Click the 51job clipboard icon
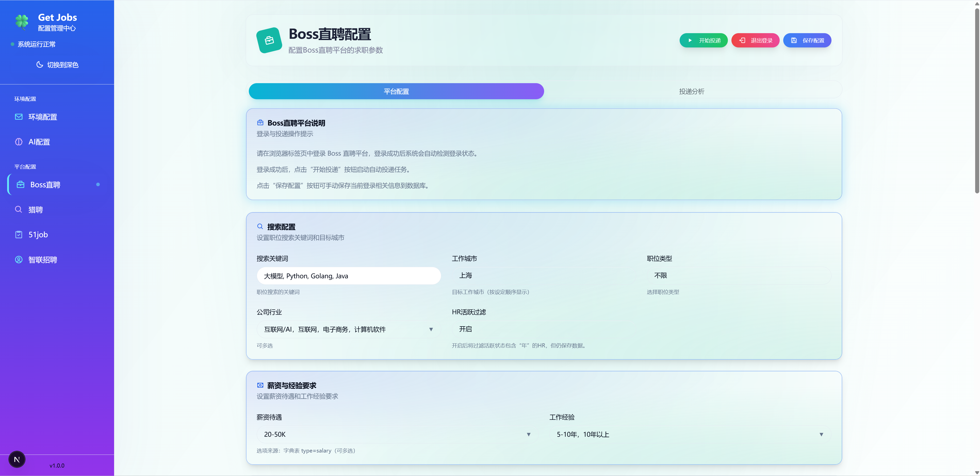Viewport: 980px width, 476px height. click(19, 234)
